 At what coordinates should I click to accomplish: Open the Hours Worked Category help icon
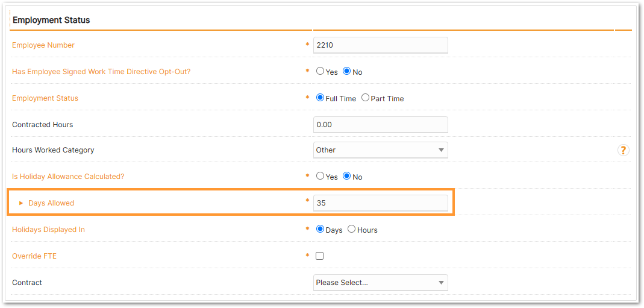tap(623, 150)
